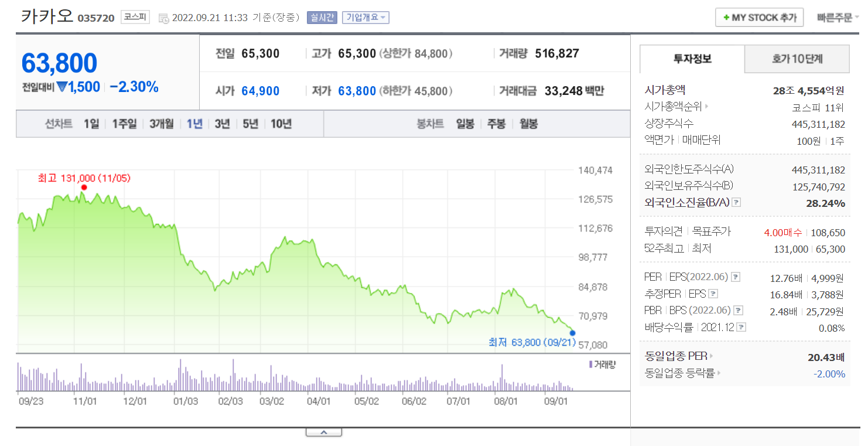Click the -2.30% change rate
Viewport: 868px width, 446px height.
pyautogui.click(x=134, y=87)
